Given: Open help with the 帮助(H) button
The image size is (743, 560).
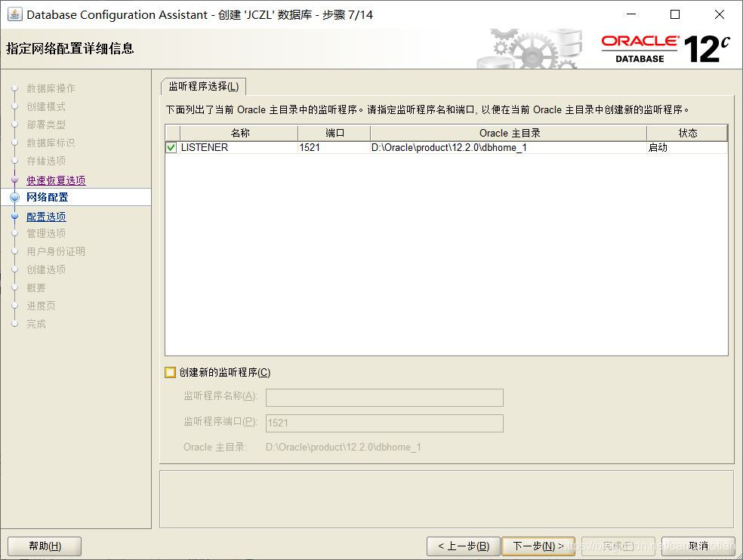Looking at the screenshot, I should 45,546.
